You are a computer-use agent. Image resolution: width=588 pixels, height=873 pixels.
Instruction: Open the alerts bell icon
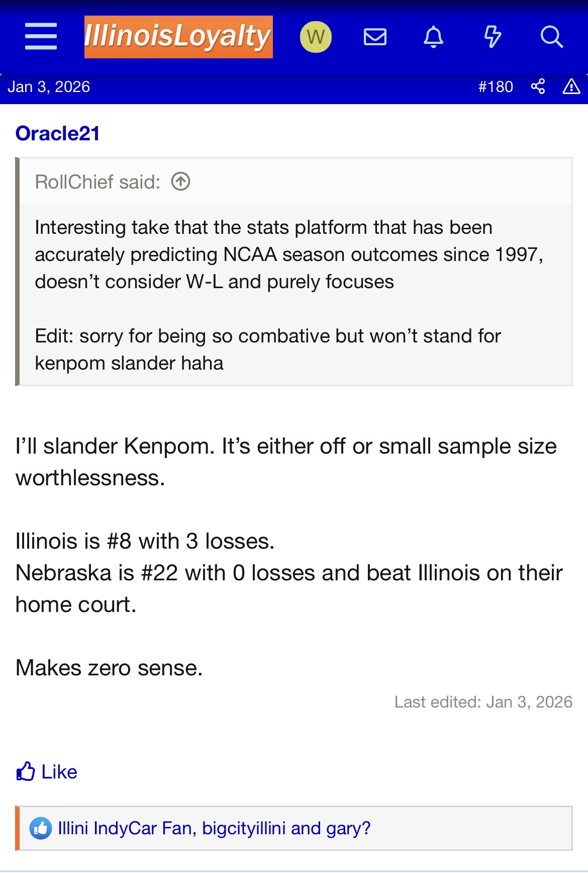point(433,37)
